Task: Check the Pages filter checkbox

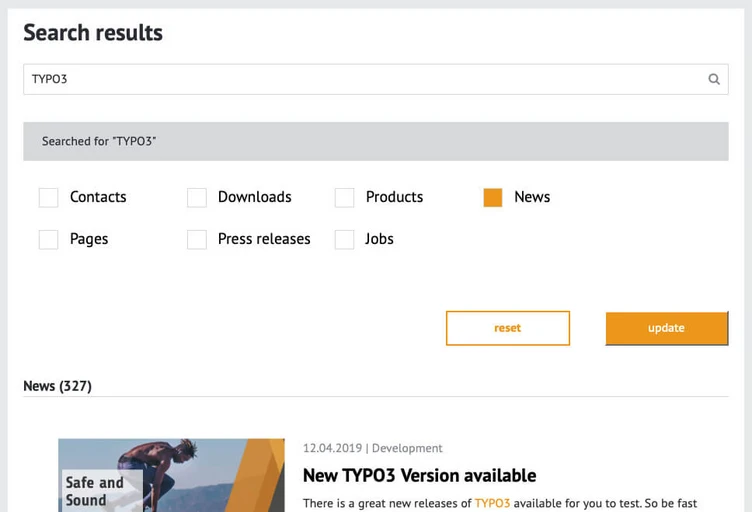Action: [48, 239]
